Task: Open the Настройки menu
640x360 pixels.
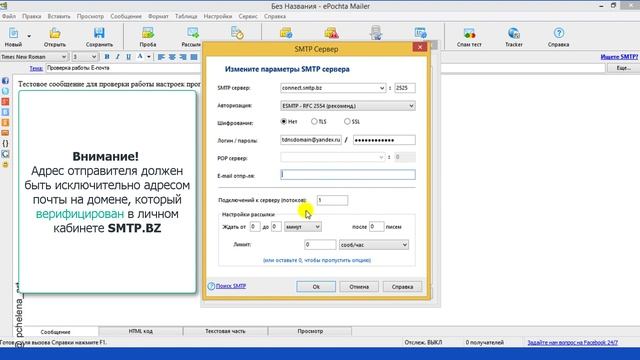Action: pos(218,16)
